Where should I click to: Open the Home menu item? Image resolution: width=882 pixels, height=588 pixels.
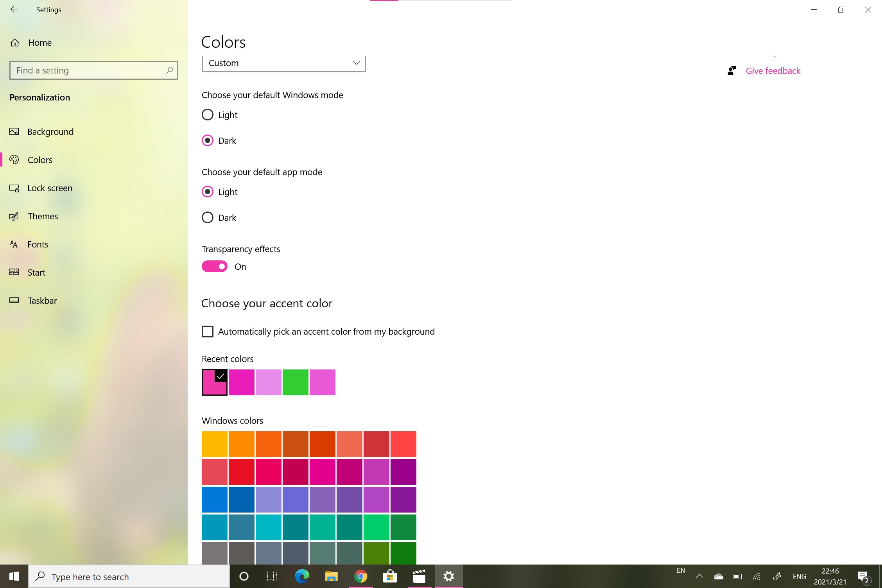coord(40,43)
